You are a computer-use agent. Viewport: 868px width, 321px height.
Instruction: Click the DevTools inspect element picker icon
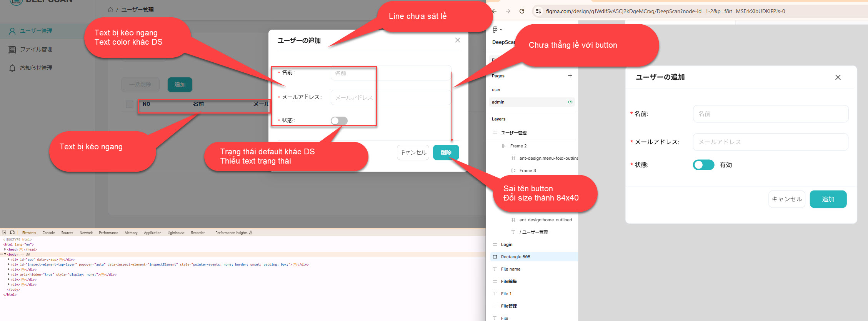click(4, 232)
